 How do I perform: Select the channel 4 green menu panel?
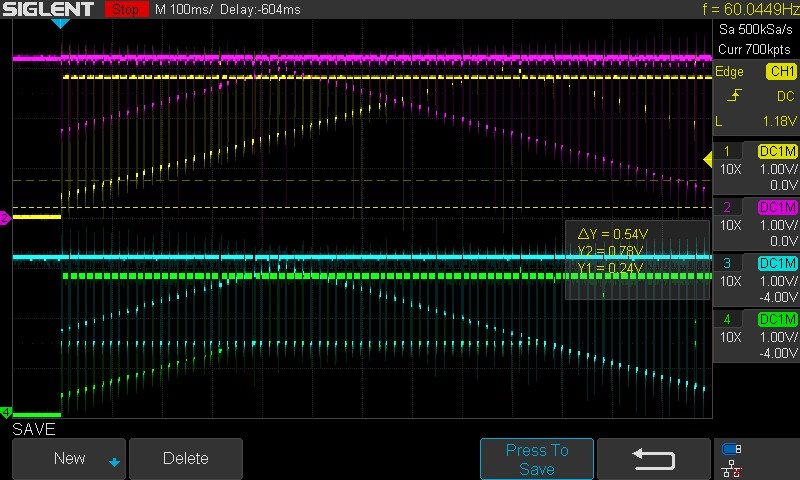click(x=756, y=336)
